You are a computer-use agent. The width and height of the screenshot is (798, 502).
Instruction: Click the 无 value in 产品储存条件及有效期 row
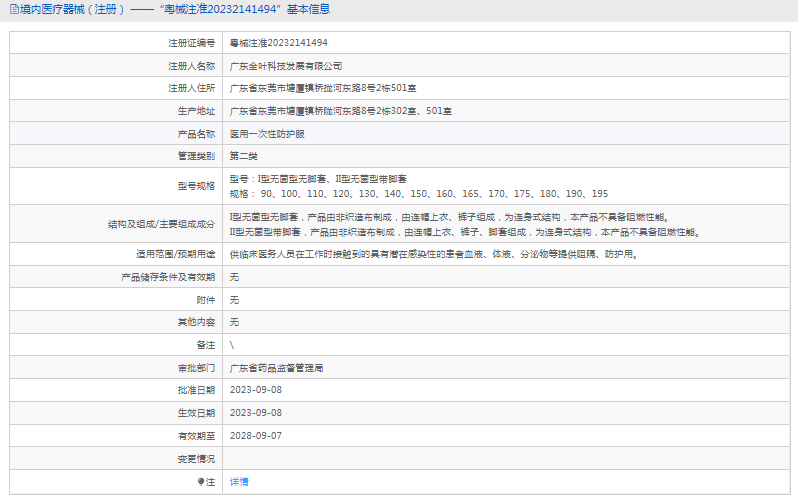[x=234, y=277]
